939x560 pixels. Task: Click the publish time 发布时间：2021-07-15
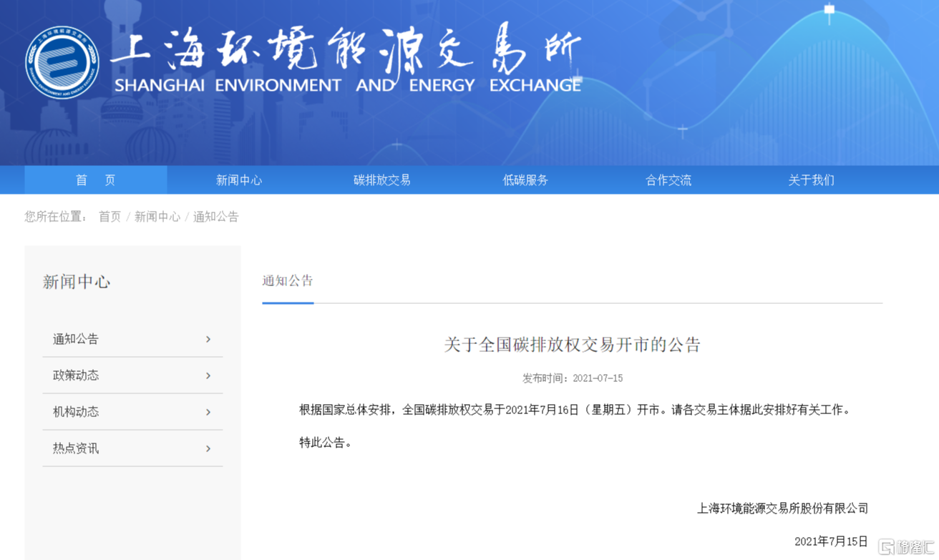pos(573,378)
